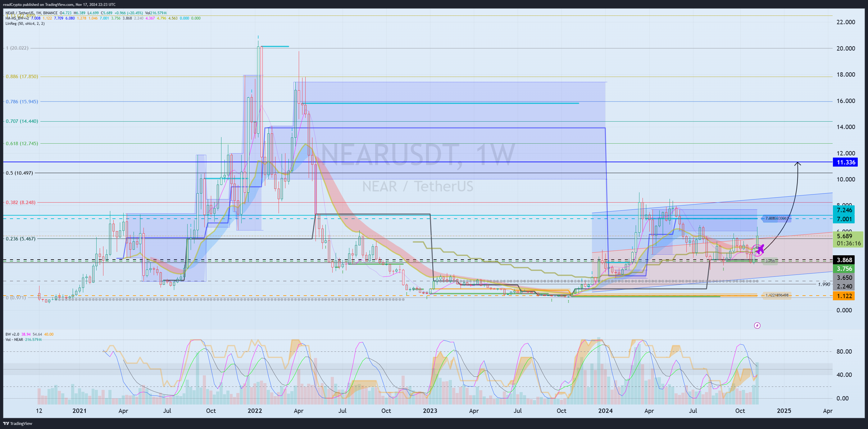Viewport: 868px width, 429px height.
Task: Click the 0.707 (14.440) Fibonacci label
Action: [22, 121]
